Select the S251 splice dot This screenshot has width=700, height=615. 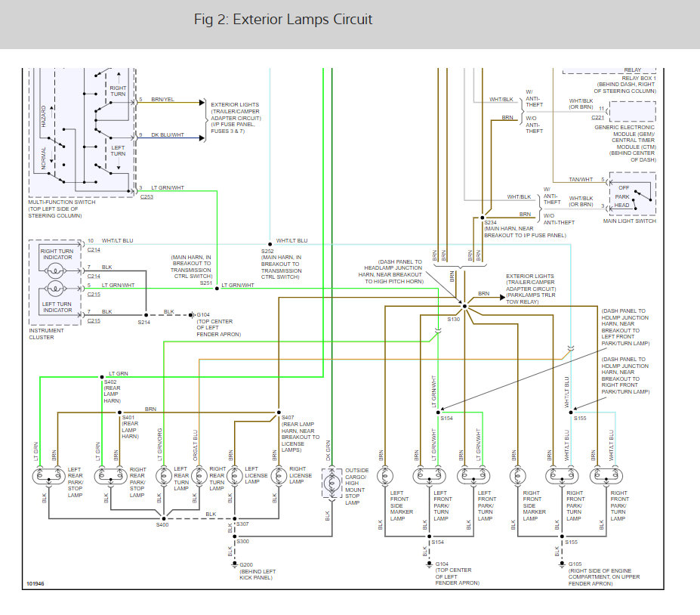tap(217, 289)
